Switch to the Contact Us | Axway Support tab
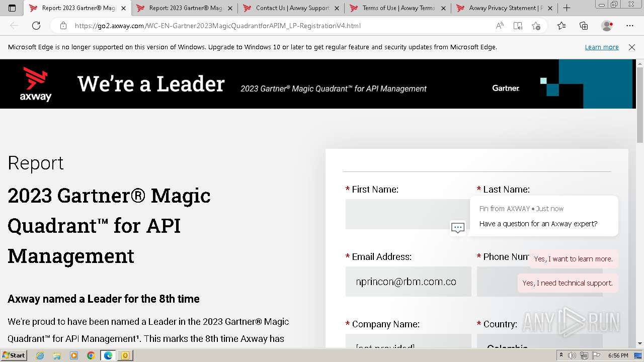The width and height of the screenshot is (644, 362). point(292,8)
